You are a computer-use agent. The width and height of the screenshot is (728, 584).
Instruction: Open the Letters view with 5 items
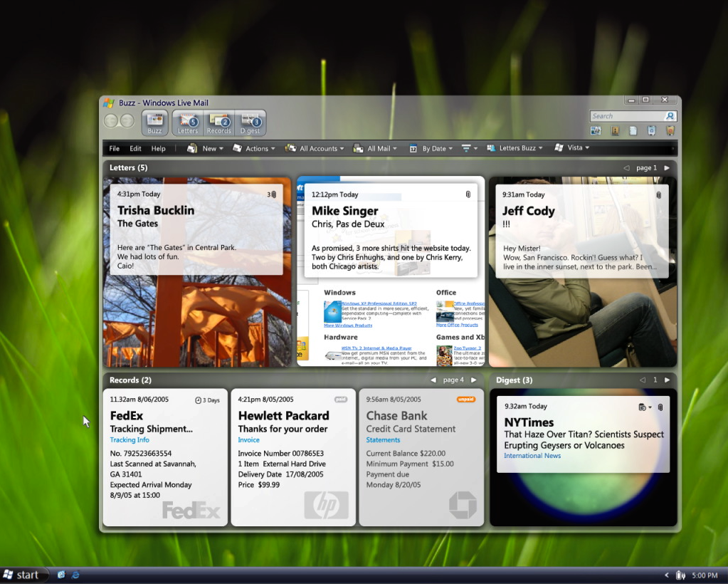point(188,123)
